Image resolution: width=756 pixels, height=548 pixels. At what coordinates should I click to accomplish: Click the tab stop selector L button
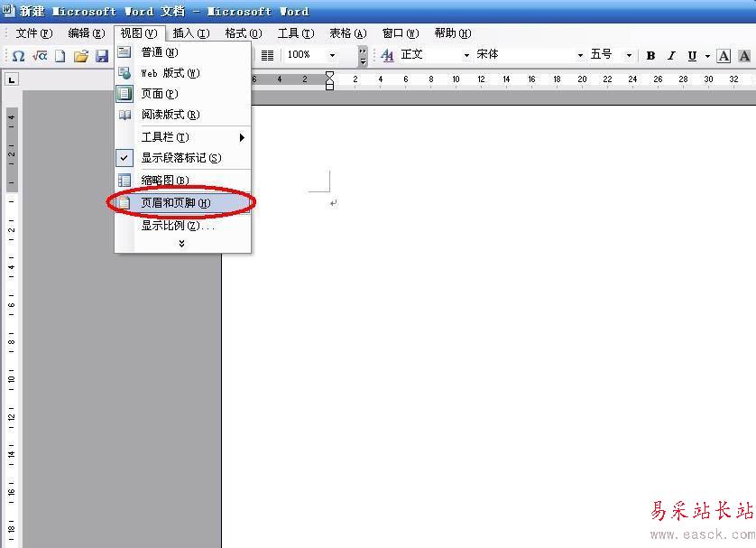click(12, 79)
